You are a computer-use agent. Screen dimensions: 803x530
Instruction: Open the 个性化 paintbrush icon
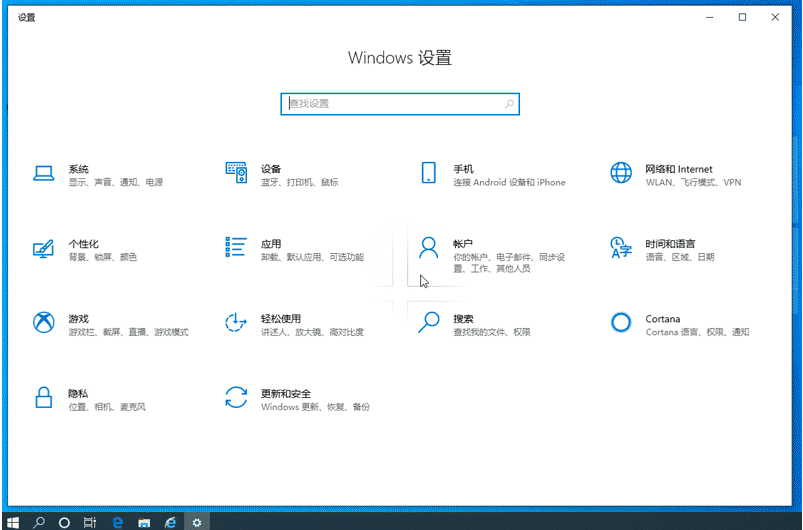click(x=44, y=248)
